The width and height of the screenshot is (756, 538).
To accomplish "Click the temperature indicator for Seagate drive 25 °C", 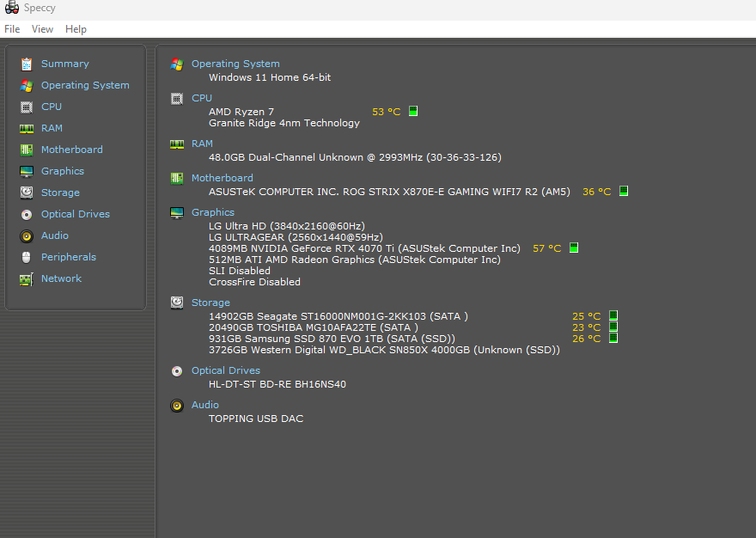I will (613, 315).
